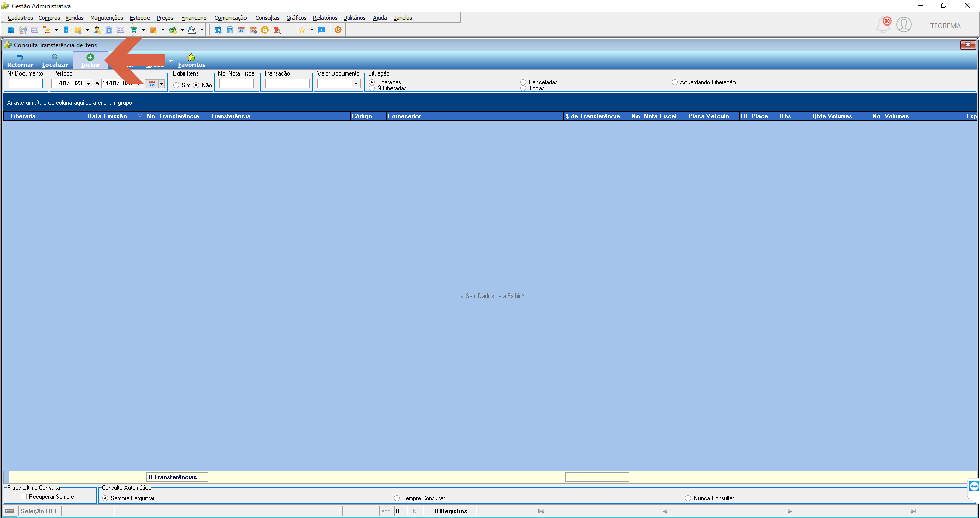
Task: Select Não under Exibir Itens
Action: tap(196, 85)
